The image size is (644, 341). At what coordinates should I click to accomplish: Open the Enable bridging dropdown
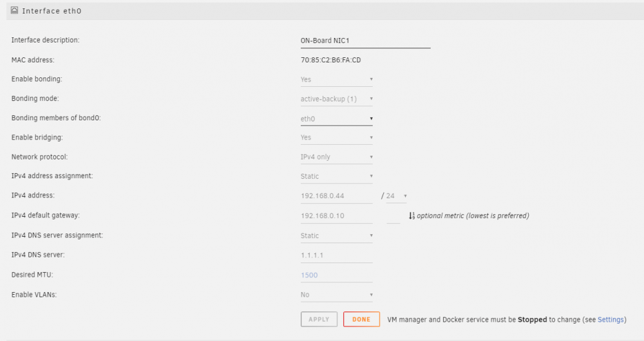[336, 138]
